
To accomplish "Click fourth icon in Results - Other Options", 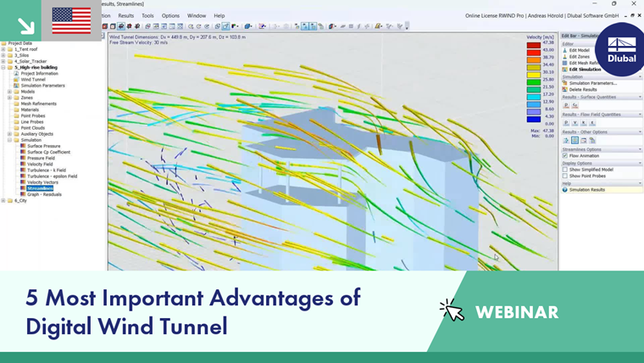I will pyautogui.click(x=591, y=141).
